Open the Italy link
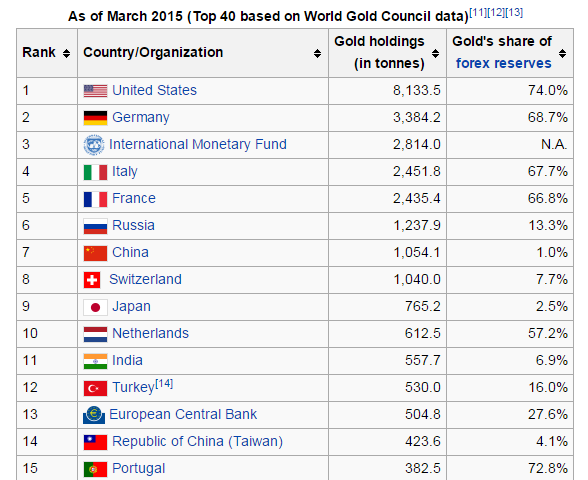588x480 pixels. pos(124,171)
